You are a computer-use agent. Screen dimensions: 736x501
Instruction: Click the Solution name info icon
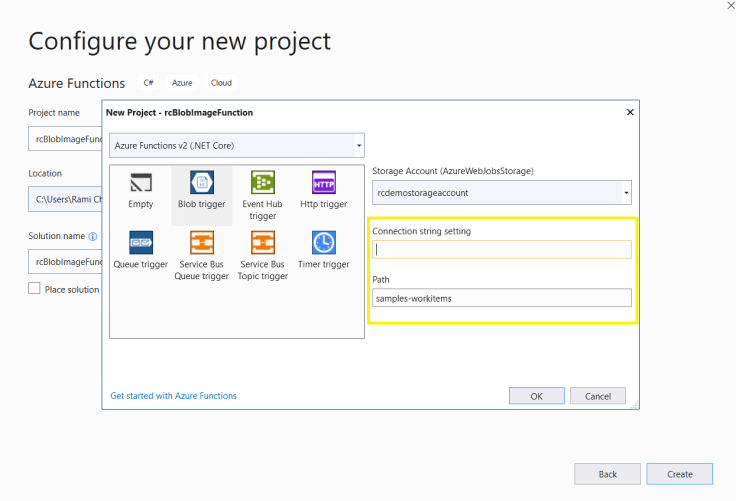point(93,237)
